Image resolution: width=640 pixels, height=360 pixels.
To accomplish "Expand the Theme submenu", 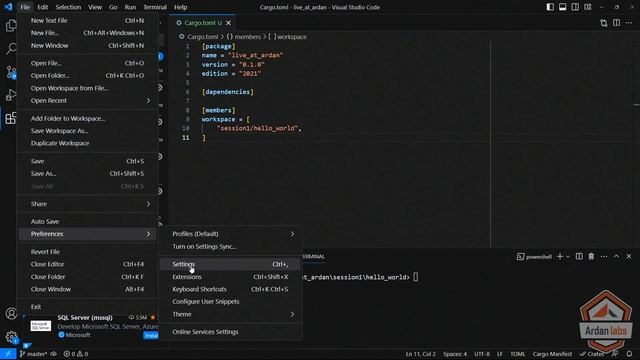I will coord(231,314).
